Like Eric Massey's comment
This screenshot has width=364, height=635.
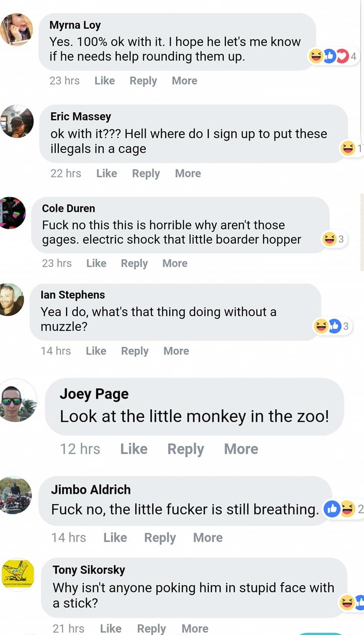pos(107,173)
